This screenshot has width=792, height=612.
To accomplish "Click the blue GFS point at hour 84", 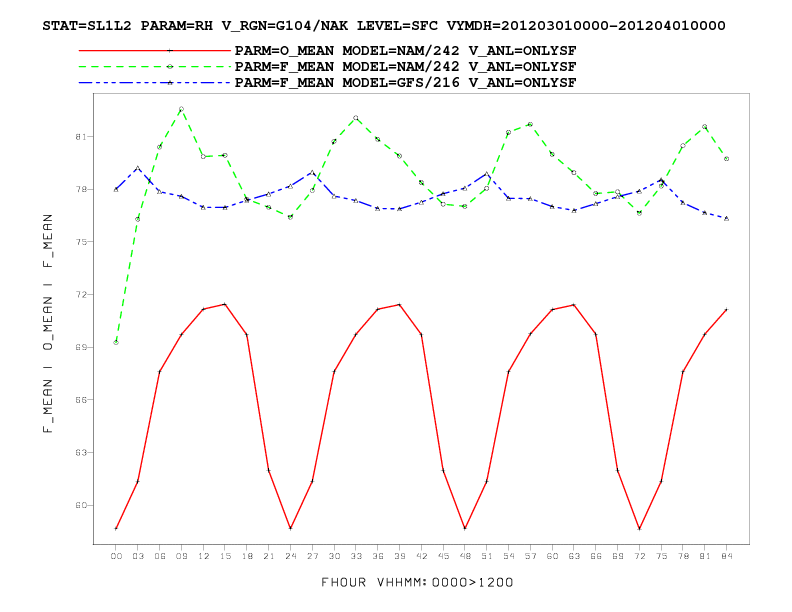I will (x=726, y=219).
